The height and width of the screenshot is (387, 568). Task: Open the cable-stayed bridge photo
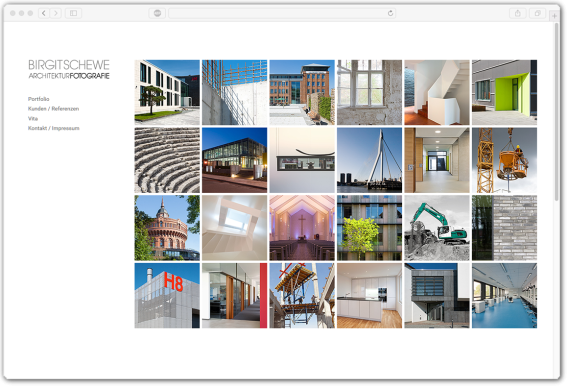coord(369,160)
